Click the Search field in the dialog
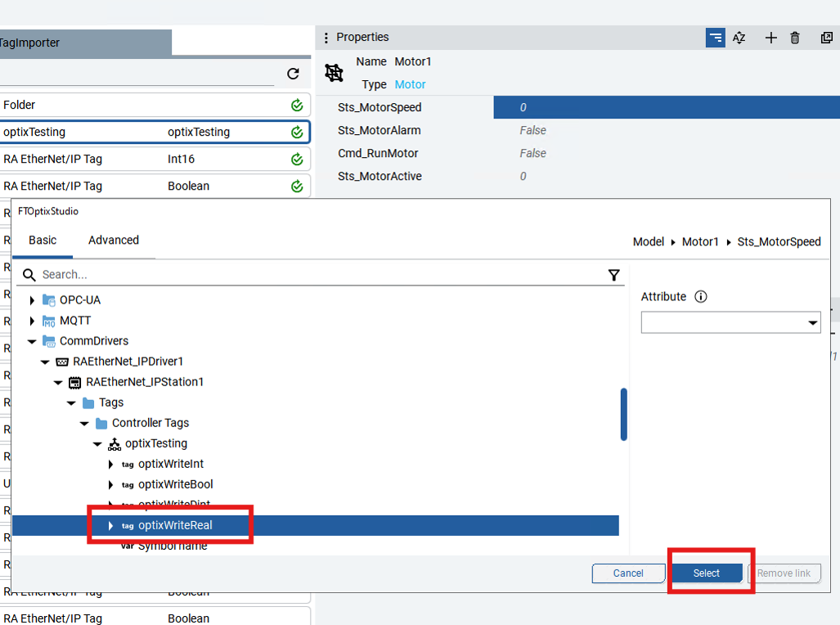Screen dimensions: 840x625 click(x=321, y=275)
